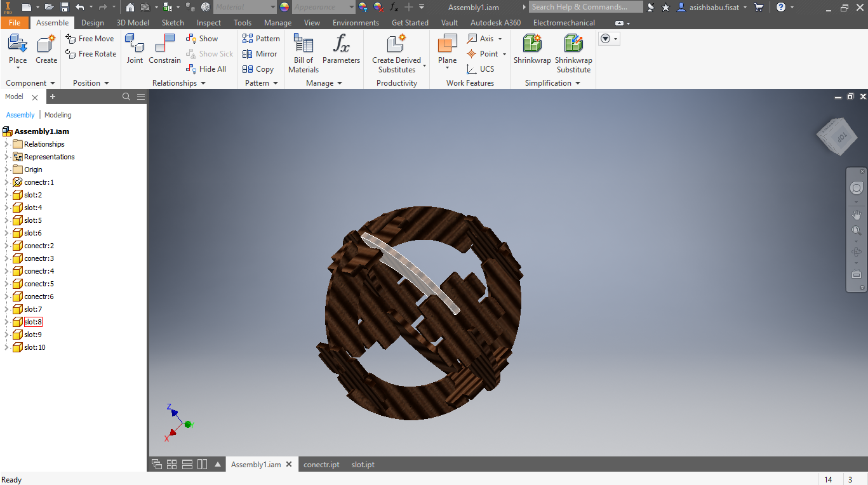Open the Full Navigation Wheel
Viewport: 868px width, 485px height.
[x=857, y=188]
